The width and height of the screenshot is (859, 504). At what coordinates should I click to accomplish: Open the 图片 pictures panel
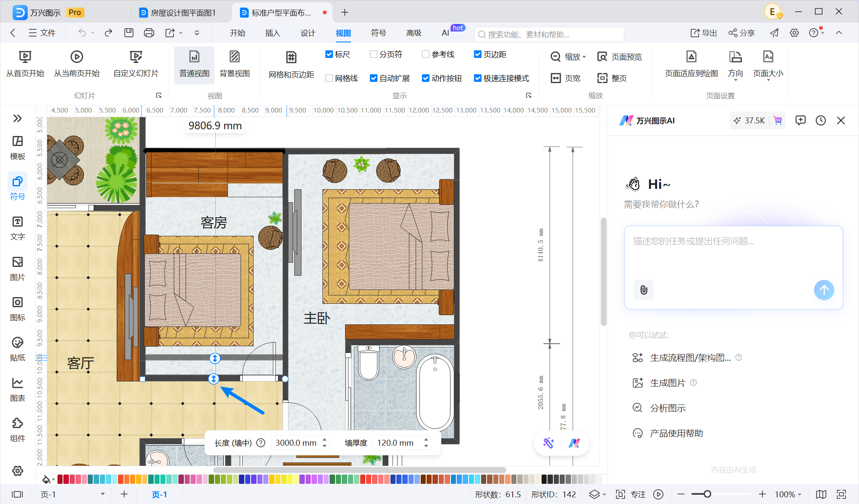pos(18,269)
